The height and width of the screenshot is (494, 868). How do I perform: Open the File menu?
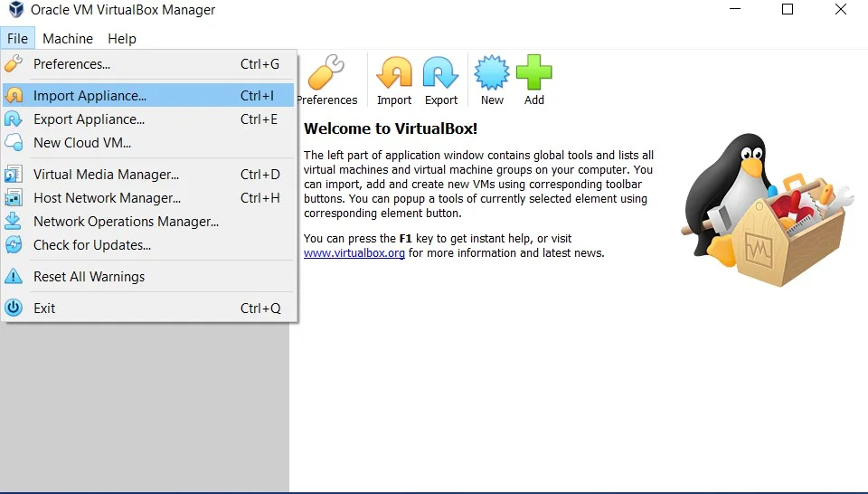click(x=17, y=39)
